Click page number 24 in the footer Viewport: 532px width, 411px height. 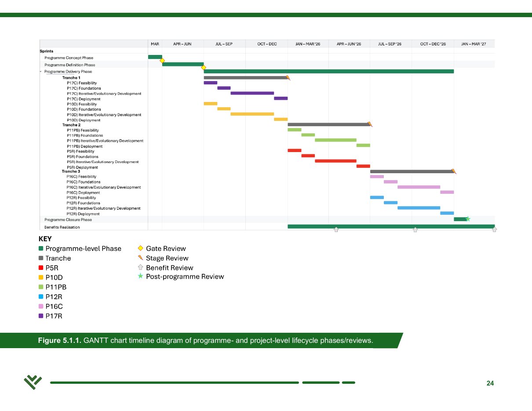[x=490, y=383]
